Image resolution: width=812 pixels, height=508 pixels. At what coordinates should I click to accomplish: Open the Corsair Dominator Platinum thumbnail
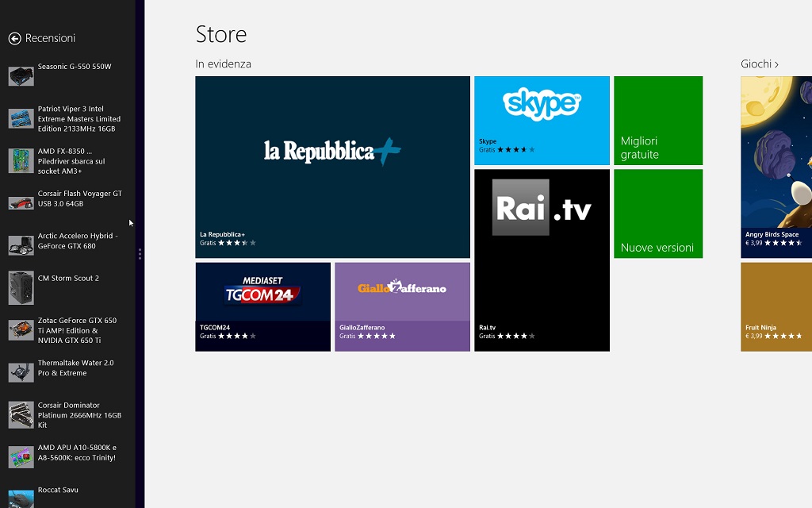(21, 414)
